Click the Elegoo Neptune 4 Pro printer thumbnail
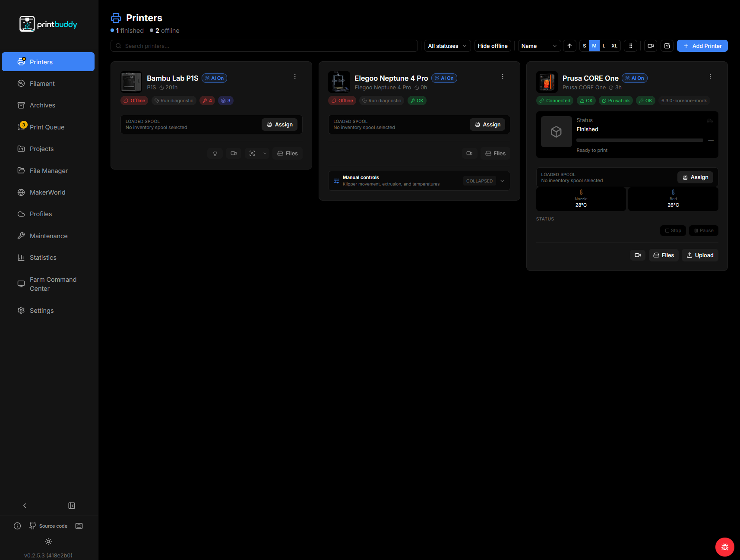Viewport: 740px width, 560px height. [x=339, y=82]
